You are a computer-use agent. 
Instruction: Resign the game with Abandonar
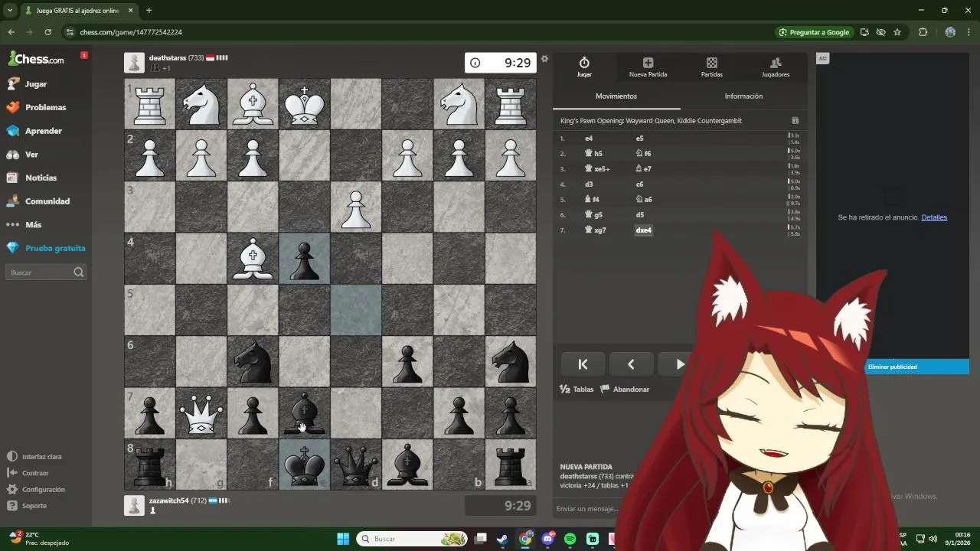tap(625, 390)
